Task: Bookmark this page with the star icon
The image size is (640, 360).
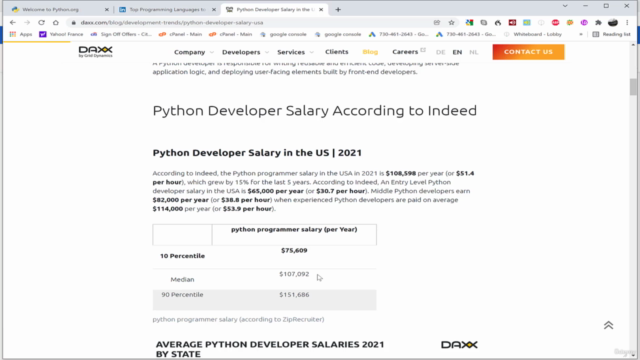Action: click(x=451, y=22)
